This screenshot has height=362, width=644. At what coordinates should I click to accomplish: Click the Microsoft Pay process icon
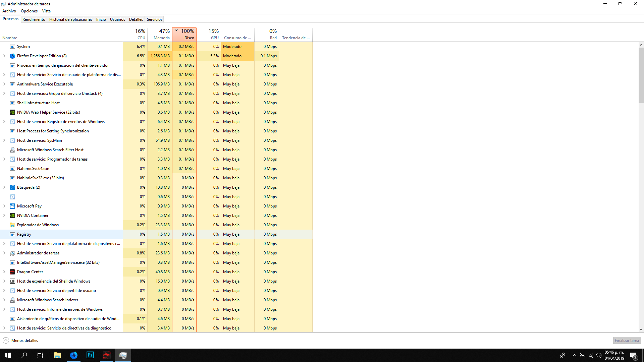[x=12, y=206]
